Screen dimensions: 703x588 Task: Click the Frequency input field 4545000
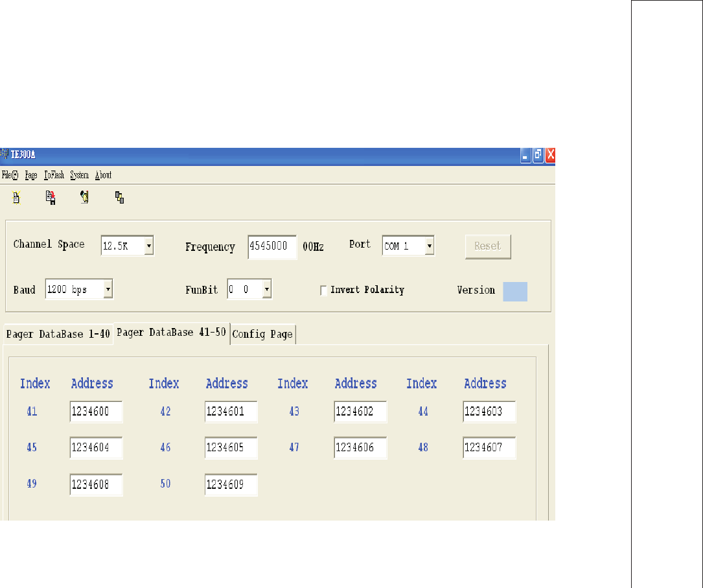(272, 247)
